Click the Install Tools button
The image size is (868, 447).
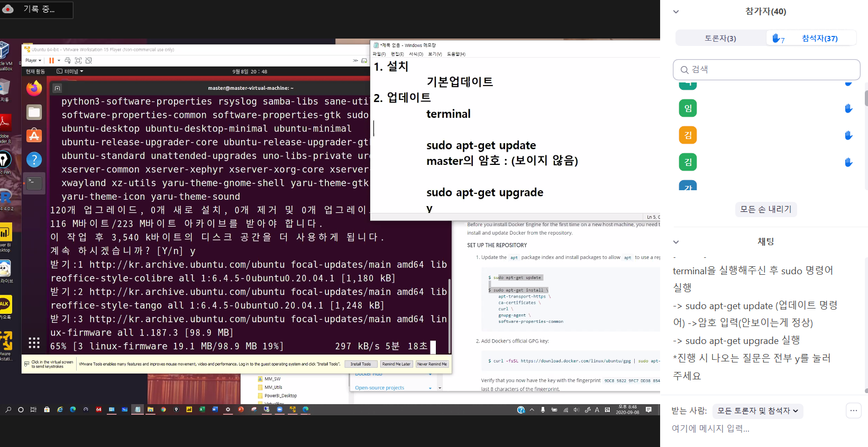[x=361, y=364]
